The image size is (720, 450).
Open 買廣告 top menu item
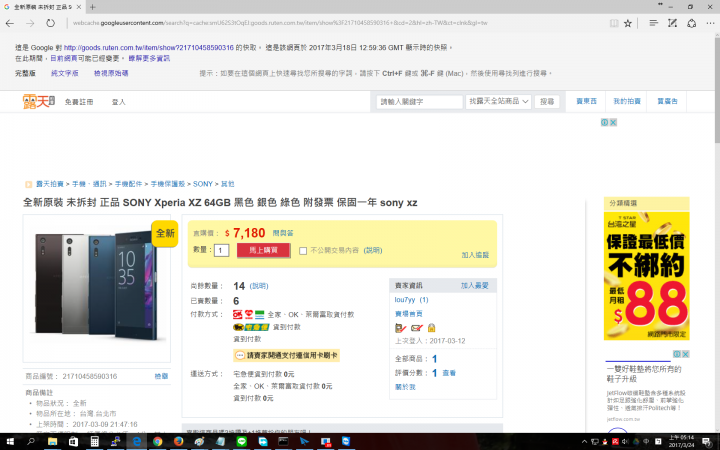point(667,101)
